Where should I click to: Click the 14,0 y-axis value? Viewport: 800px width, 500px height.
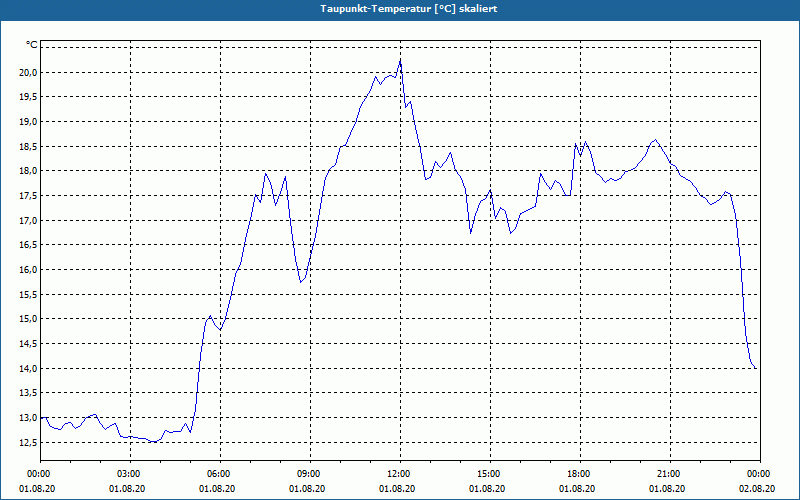pyautogui.click(x=29, y=368)
